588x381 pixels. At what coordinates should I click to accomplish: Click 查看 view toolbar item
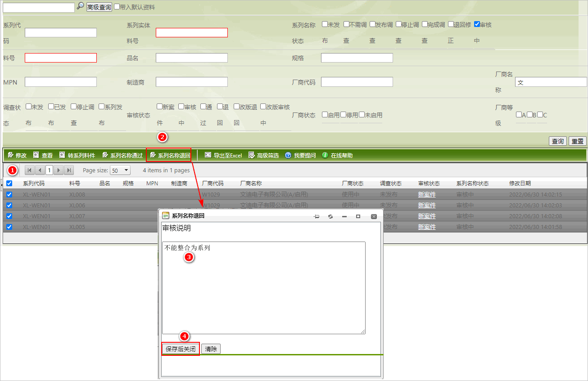[x=43, y=155]
